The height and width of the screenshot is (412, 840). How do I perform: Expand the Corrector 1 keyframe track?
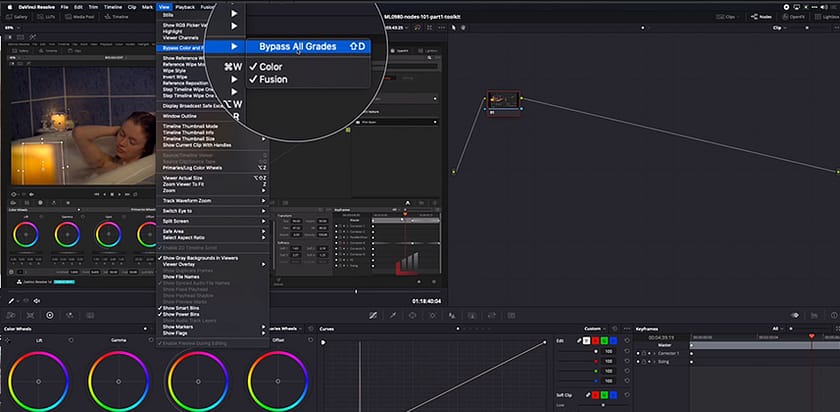click(x=654, y=354)
